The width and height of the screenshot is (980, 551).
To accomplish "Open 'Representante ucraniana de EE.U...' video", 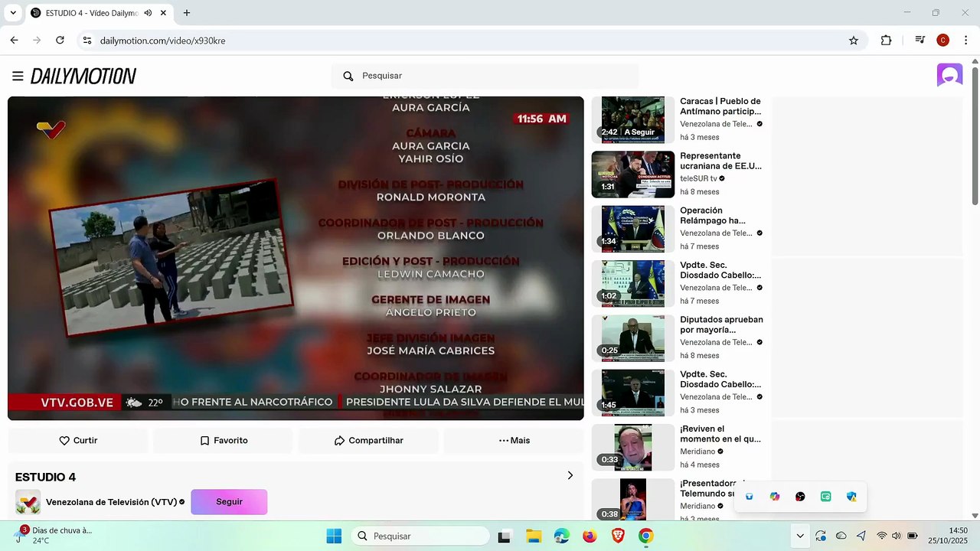I will [x=633, y=174].
